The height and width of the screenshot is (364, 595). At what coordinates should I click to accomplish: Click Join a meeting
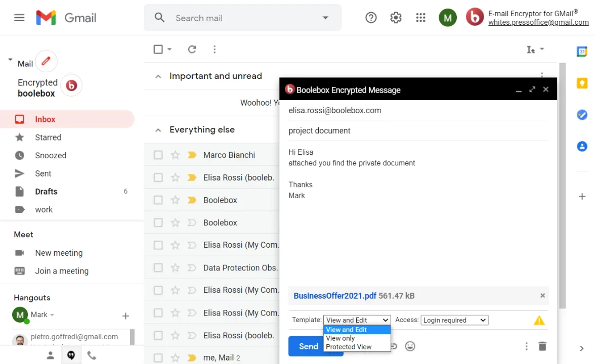point(62,271)
